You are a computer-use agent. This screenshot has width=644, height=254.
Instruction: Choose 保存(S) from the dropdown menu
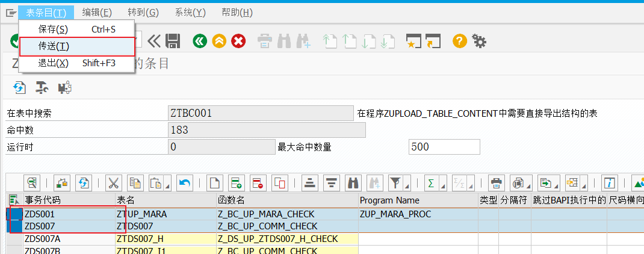pos(77,29)
